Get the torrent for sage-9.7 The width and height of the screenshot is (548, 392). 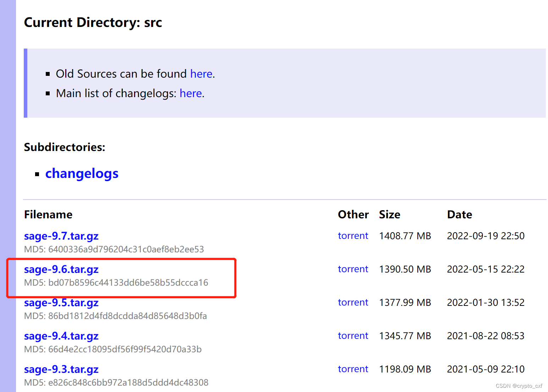tap(353, 236)
